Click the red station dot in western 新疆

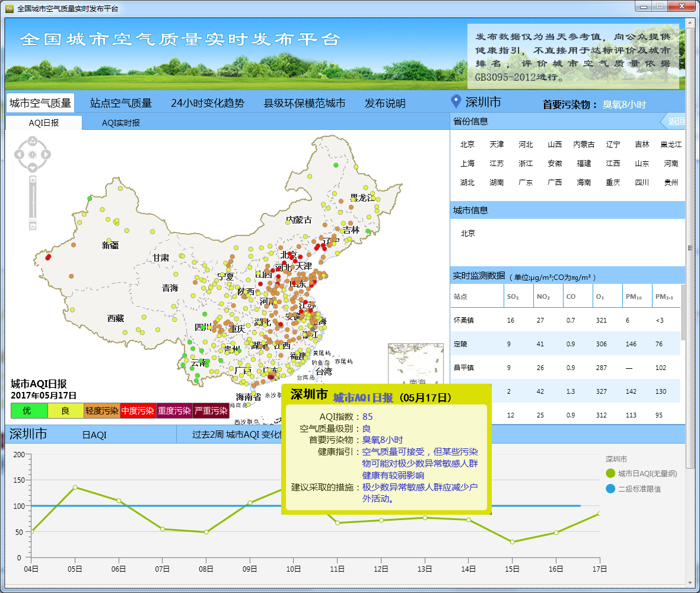click(x=48, y=257)
